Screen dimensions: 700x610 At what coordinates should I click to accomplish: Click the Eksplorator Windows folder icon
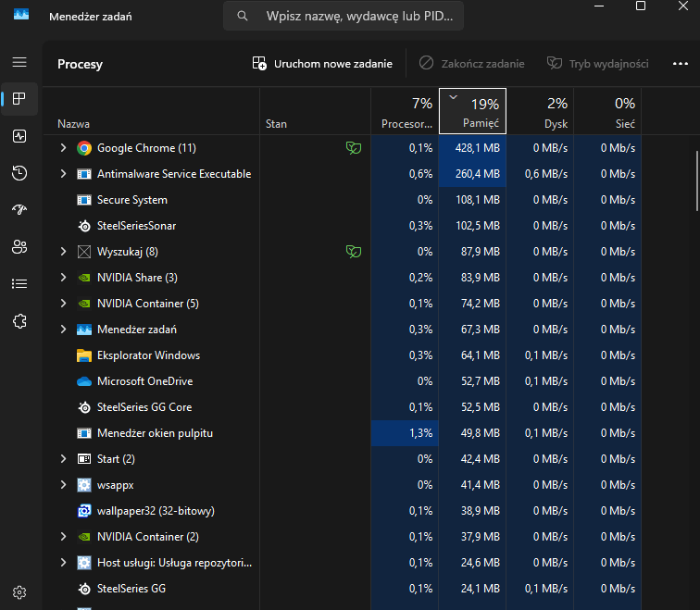[84, 355]
